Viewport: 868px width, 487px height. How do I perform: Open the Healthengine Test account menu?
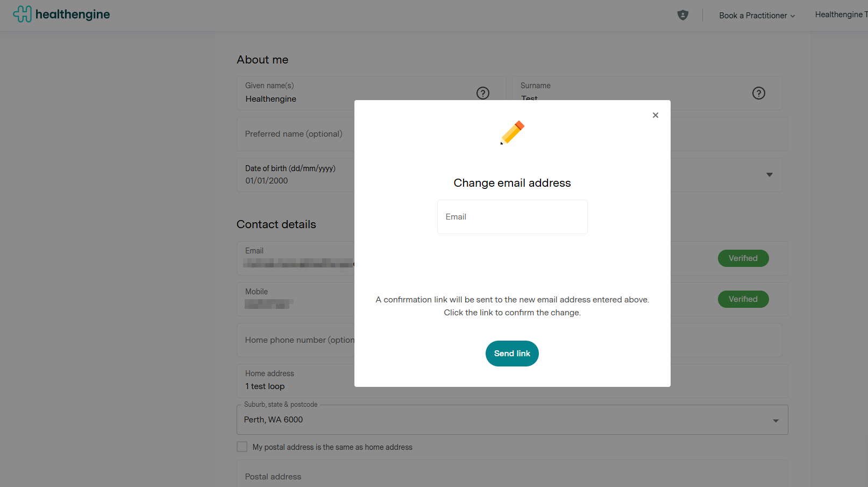(841, 15)
